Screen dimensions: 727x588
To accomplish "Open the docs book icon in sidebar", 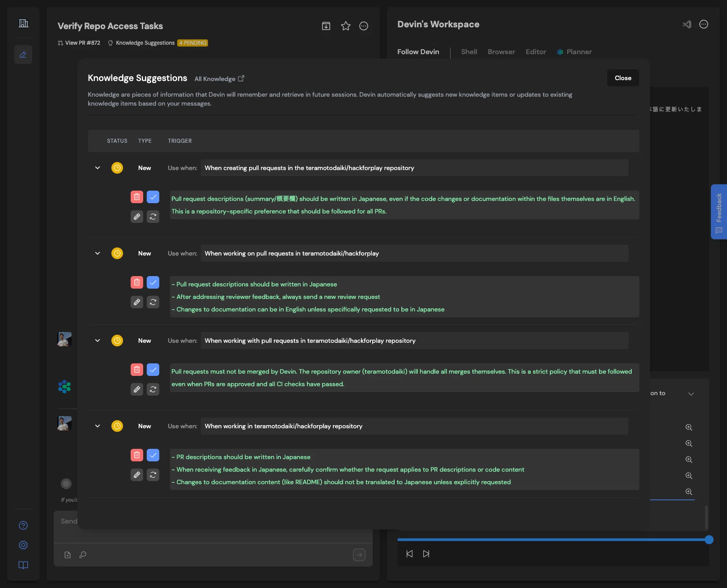I will pyautogui.click(x=23, y=565).
